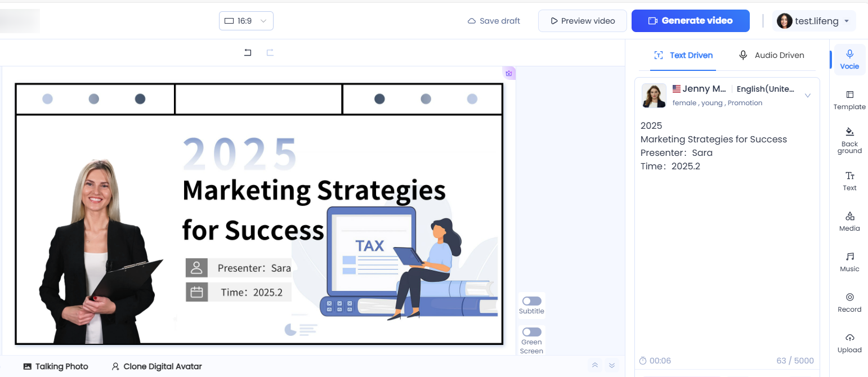This screenshot has width=868, height=377.
Task: Click the Preview video button
Action: (582, 21)
